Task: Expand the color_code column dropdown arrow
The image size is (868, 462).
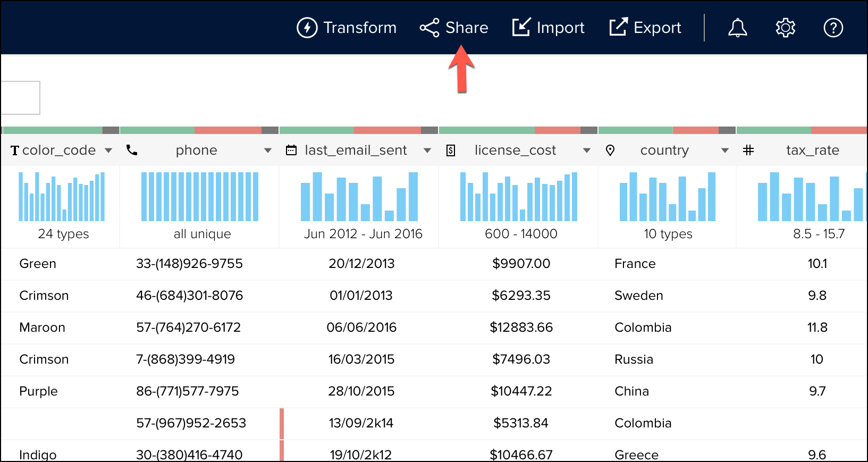Action: [108, 150]
